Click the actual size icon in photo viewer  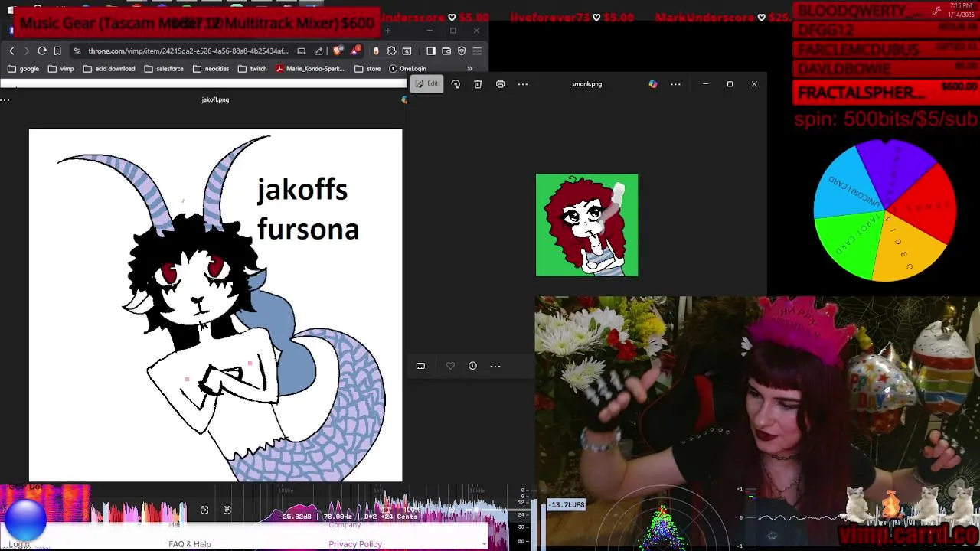[x=227, y=510]
